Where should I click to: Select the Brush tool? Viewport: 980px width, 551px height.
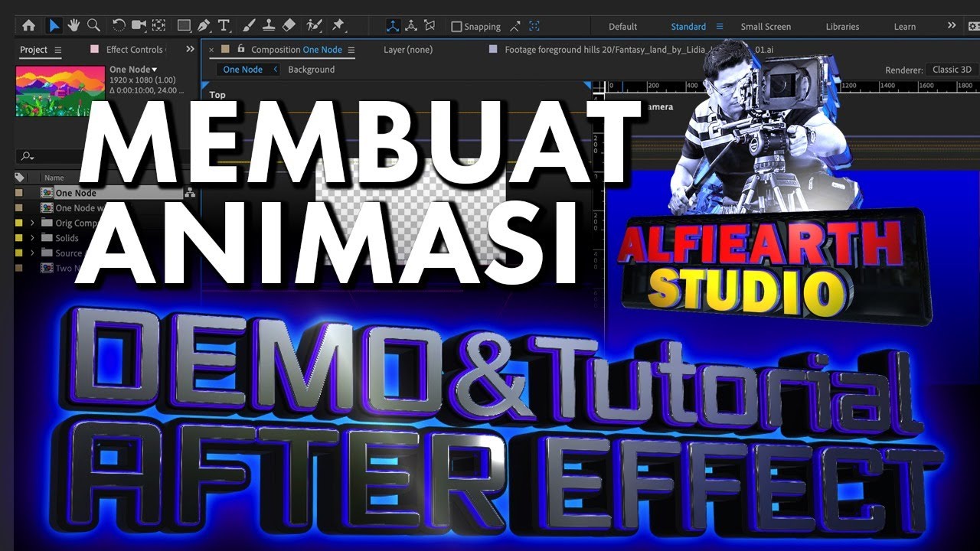pos(250,25)
